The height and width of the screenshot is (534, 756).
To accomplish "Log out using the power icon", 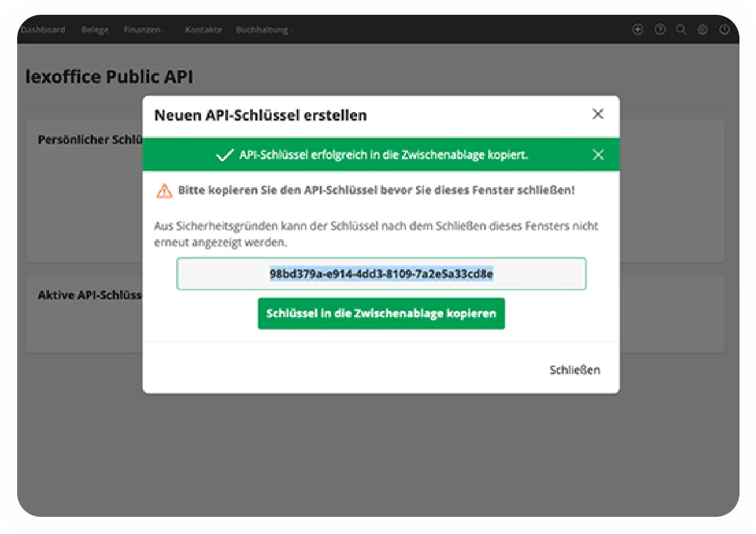I will (725, 30).
